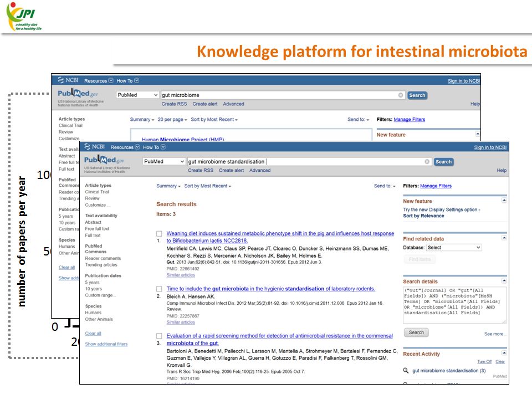This screenshot has height=399, width=532.
Task: Check the box for Weaning diet article
Action: click(x=159, y=234)
